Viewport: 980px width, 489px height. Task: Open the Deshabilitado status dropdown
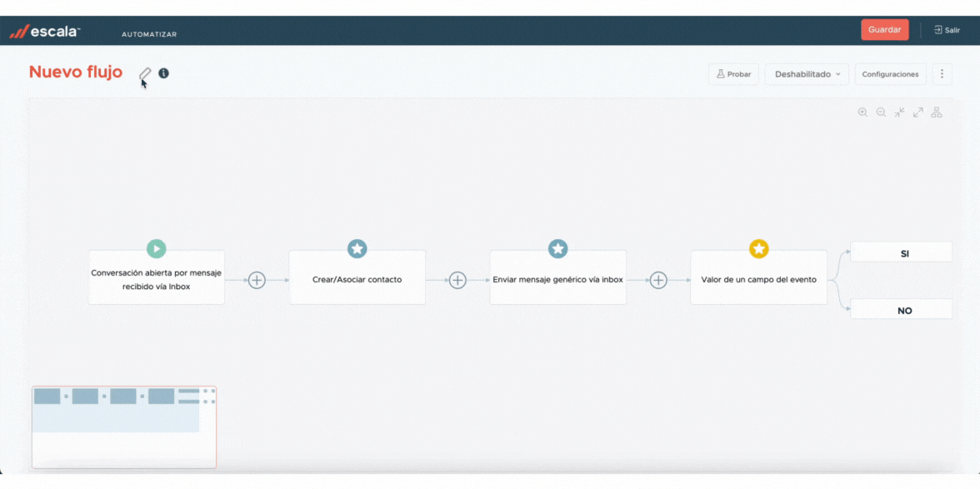(x=807, y=74)
